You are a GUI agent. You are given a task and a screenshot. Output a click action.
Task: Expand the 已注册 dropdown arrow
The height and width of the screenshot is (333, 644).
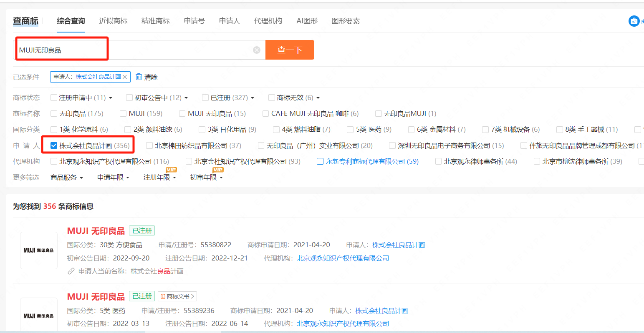click(x=253, y=98)
